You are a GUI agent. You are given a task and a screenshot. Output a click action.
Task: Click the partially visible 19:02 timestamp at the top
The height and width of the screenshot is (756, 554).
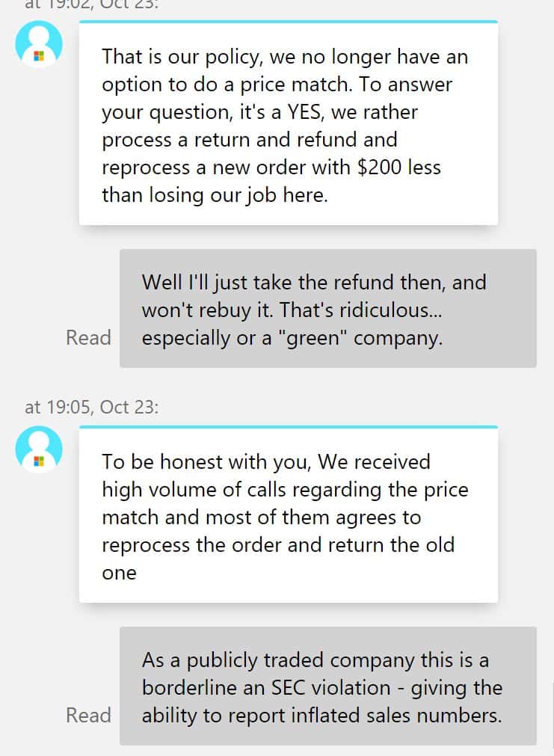92,4
